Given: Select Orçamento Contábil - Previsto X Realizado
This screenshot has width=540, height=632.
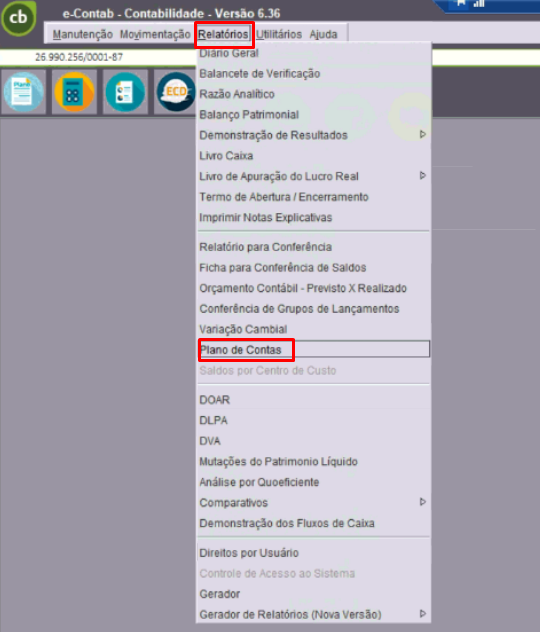Looking at the screenshot, I should coord(314,288).
